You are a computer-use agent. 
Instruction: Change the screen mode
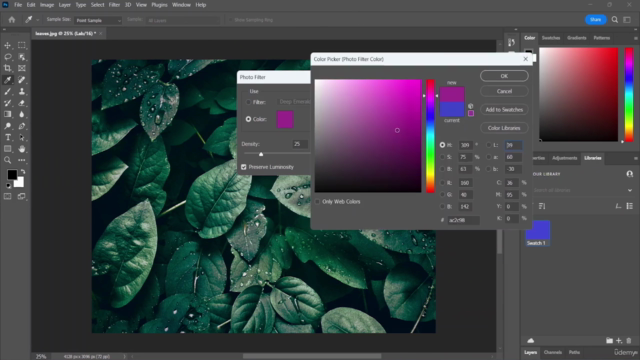coord(22,197)
